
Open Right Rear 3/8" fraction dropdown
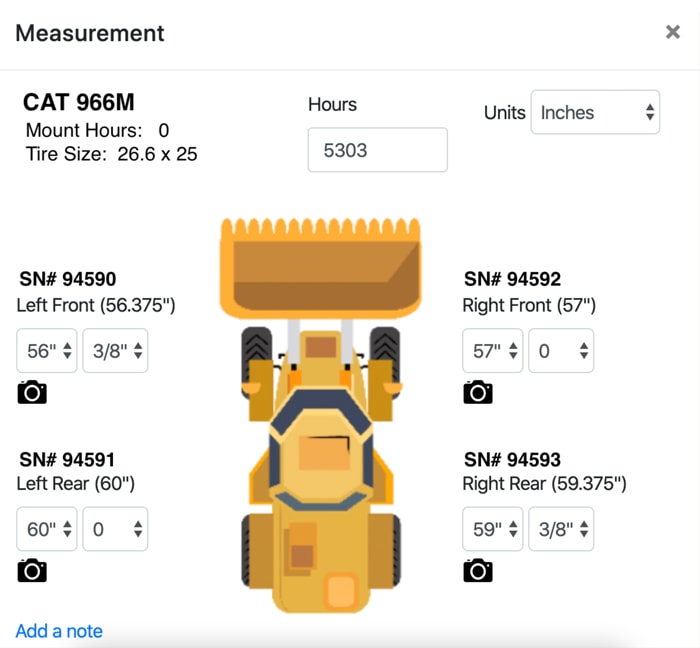tap(561, 529)
